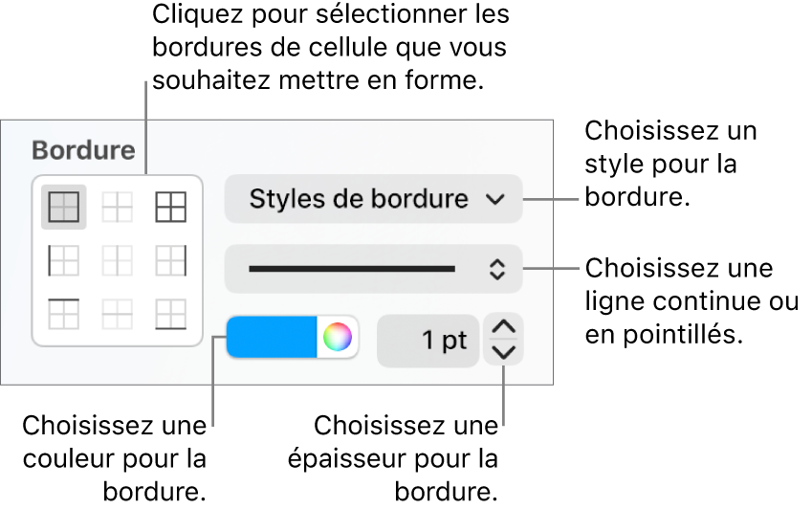The width and height of the screenshot is (812, 509).
Task: Select the all borders grid icon
Action: (170, 207)
